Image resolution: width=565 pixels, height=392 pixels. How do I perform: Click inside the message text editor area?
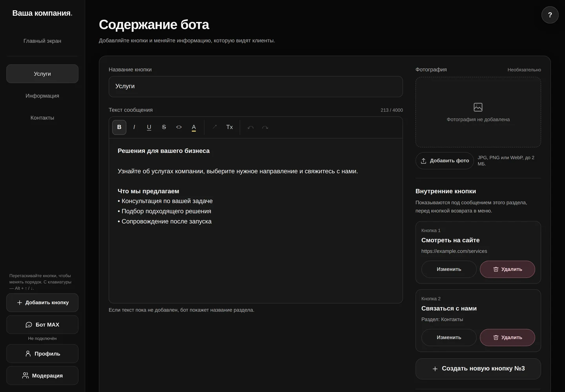[x=256, y=221]
